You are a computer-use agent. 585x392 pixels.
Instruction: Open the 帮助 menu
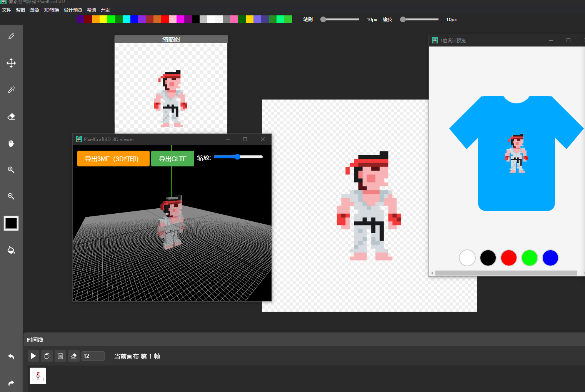pos(92,10)
